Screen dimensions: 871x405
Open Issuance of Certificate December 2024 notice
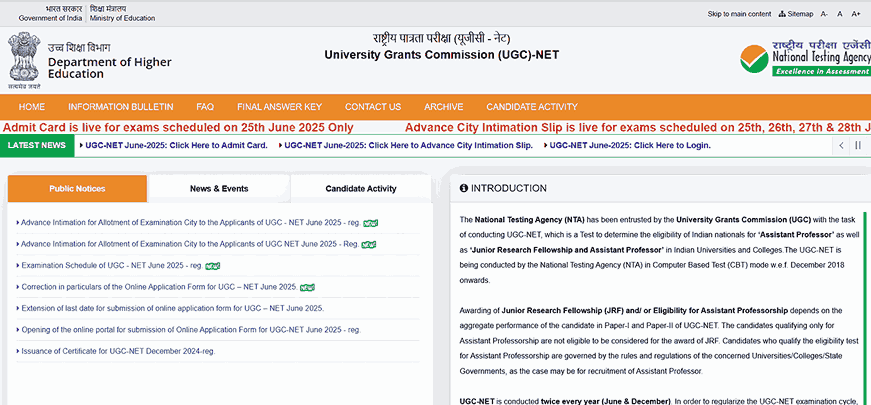click(118, 351)
